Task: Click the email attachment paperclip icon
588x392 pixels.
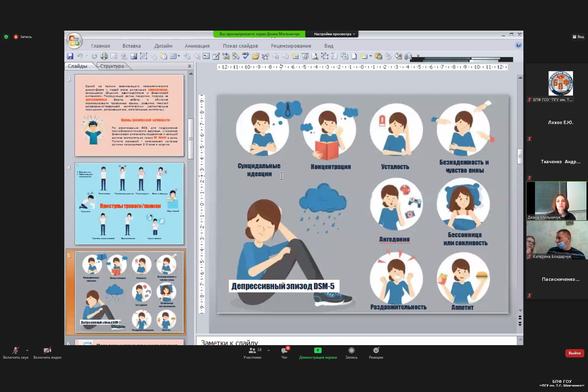Action: (x=408, y=56)
